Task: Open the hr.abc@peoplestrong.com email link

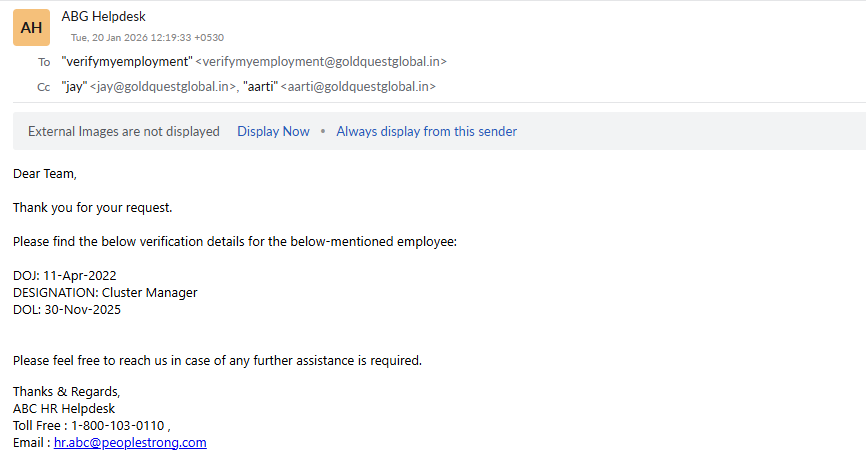Action: (x=130, y=442)
